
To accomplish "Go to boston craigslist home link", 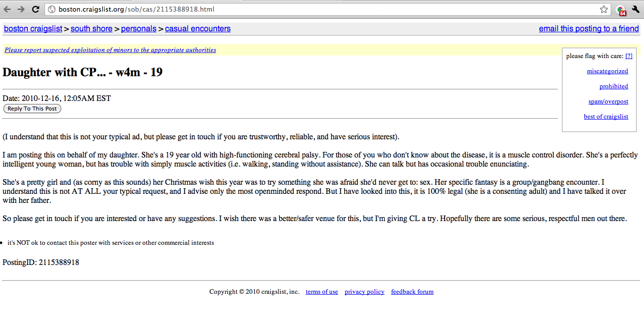I will (x=33, y=29).
